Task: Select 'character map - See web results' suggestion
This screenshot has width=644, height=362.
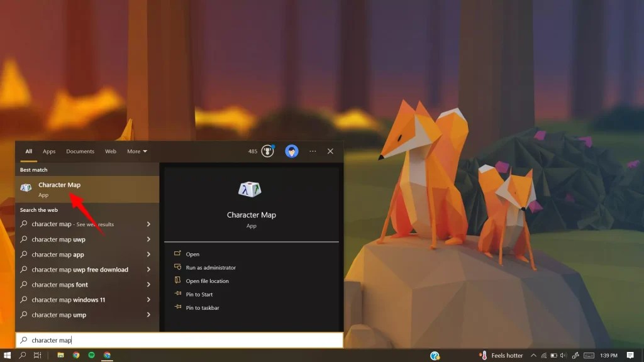Action: (x=87, y=224)
